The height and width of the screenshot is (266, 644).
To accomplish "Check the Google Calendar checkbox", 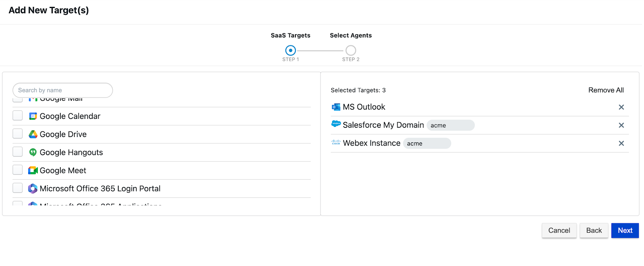I will [18, 116].
